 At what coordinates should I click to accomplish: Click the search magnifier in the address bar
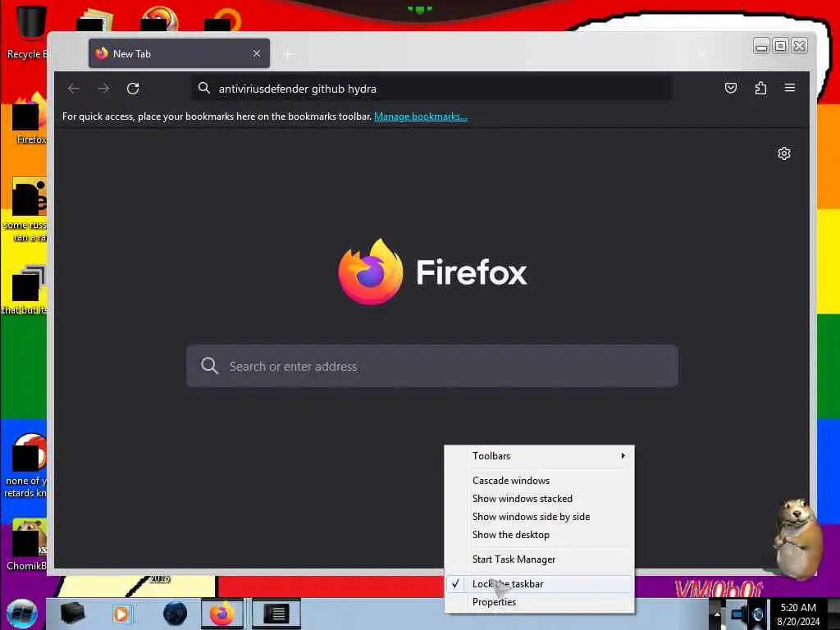(204, 88)
